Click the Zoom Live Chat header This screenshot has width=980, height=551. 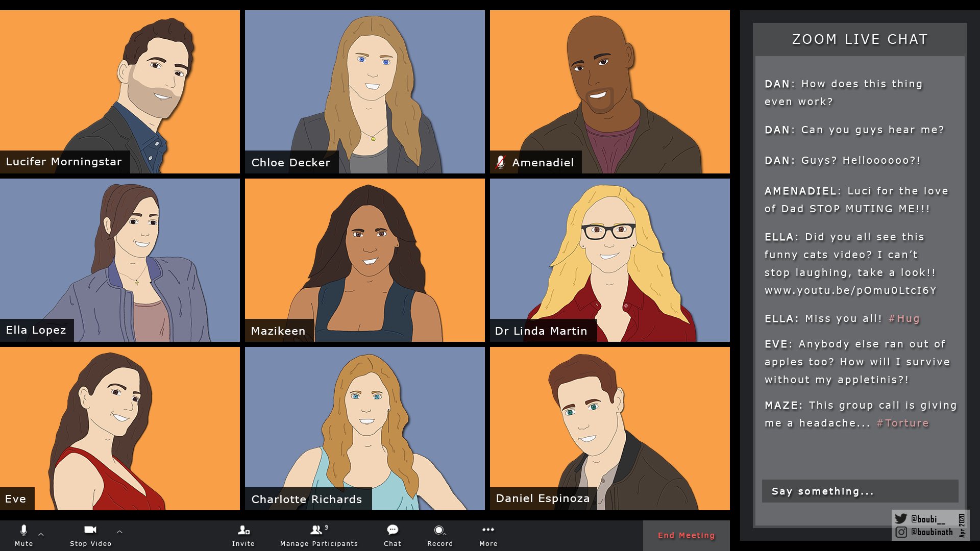(860, 39)
